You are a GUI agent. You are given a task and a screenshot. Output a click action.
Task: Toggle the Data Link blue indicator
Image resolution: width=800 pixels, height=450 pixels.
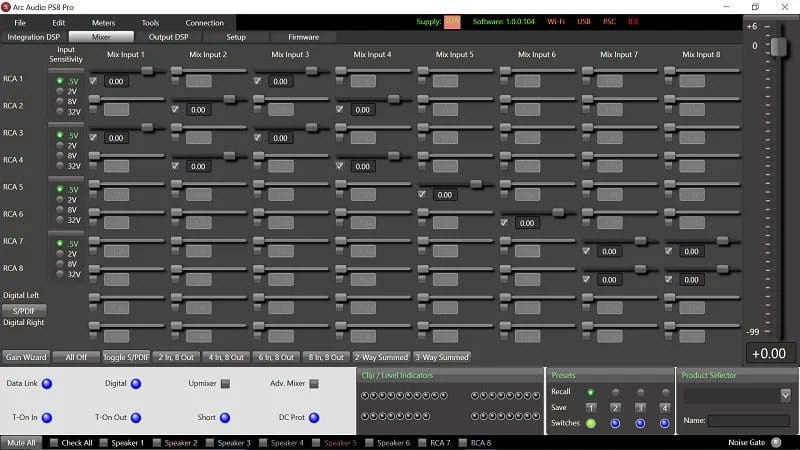pyautogui.click(x=47, y=384)
